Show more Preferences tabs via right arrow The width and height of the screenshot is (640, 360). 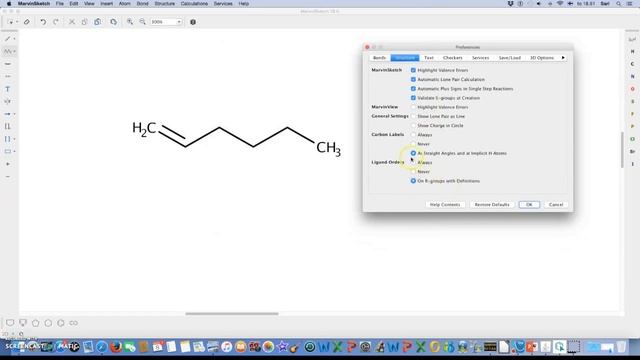[x=563, y=58]
